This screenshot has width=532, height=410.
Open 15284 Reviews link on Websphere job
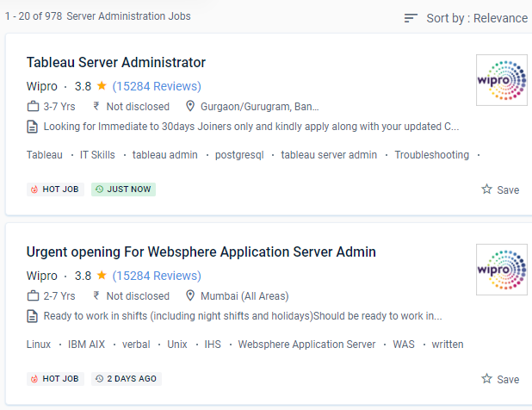(x=157, y=276)
